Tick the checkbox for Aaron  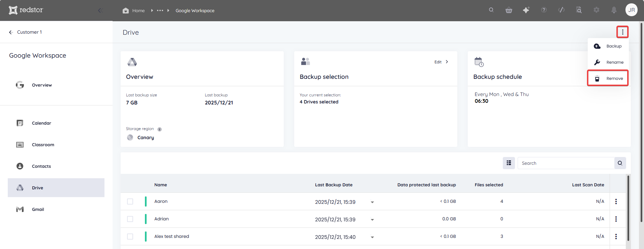[130, 201]
